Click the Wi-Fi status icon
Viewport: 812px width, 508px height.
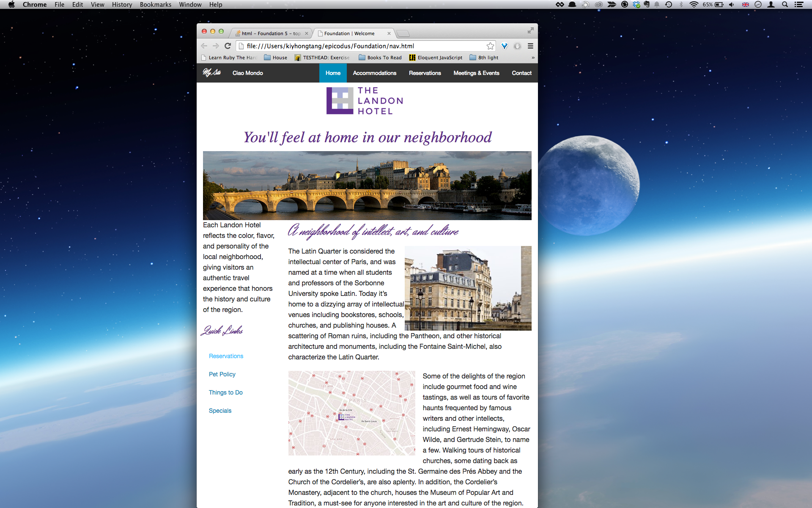click(x=694, y=5)
